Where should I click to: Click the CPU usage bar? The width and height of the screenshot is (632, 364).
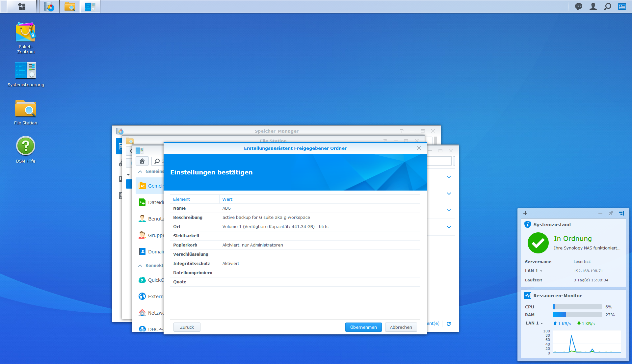pyautogui.click(x=577, y=307)
